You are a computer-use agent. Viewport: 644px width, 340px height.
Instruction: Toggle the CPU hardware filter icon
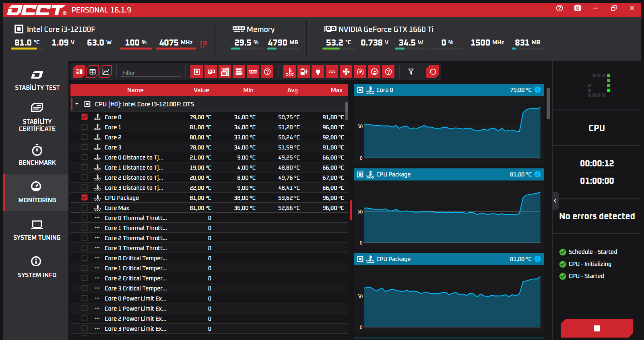tap(197, 72)
